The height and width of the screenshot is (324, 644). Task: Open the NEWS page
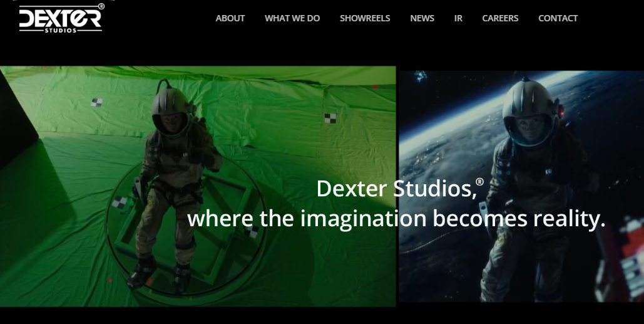(422, 19)
